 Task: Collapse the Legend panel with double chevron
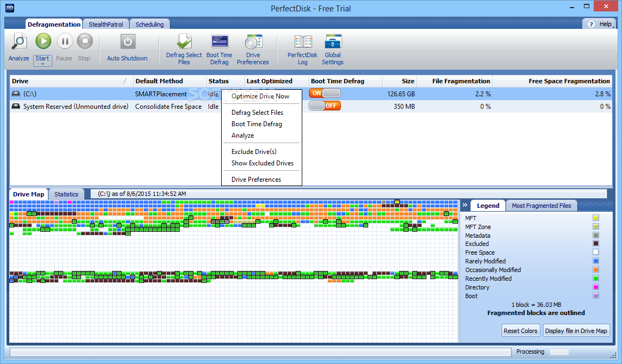click(465, 205)
